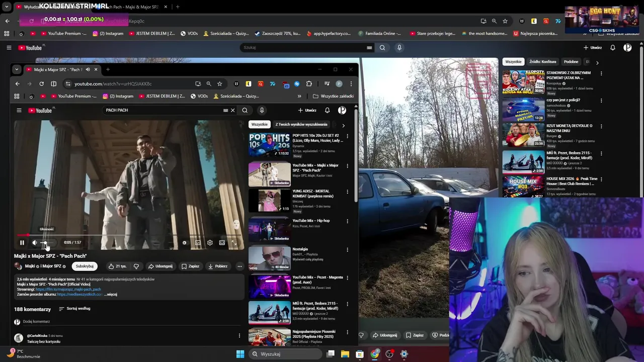Open new tab in front window

(x=108, y=69)
